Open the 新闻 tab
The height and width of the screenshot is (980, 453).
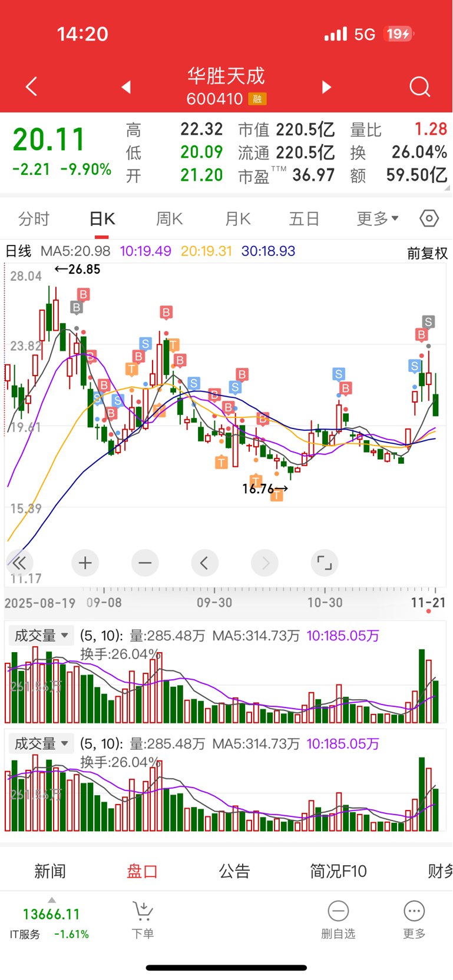[50, 871]
